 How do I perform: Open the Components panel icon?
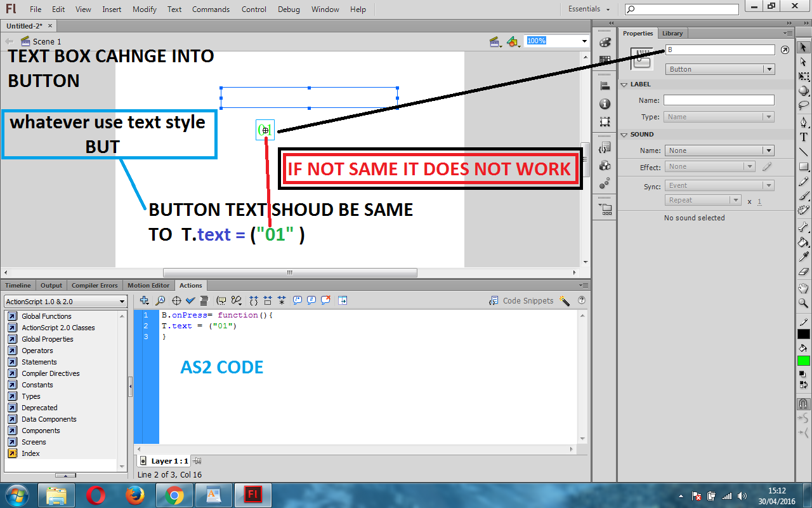tap(605, 165)
